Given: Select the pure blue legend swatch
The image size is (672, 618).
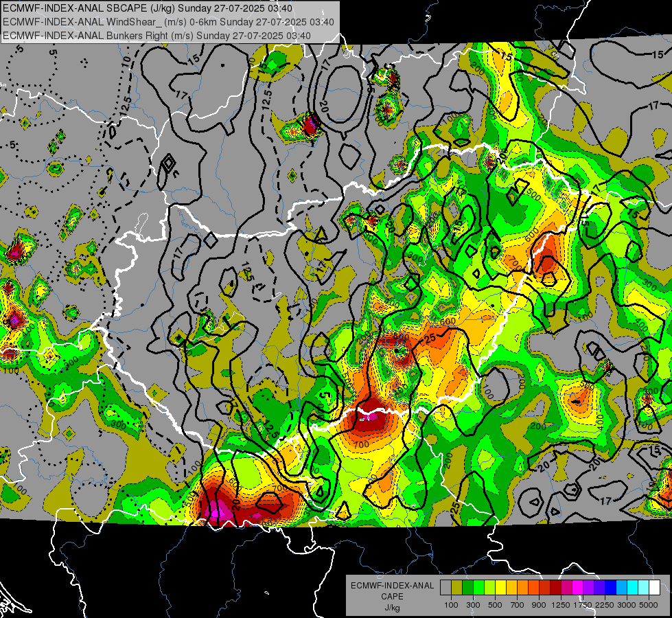Looking at the screenshot, I should 611,588.
